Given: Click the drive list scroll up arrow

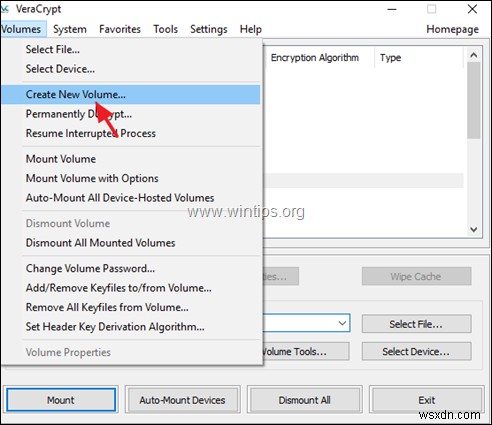Looking at the screenshot, I should pyautogui.click(x=474, y=55).
